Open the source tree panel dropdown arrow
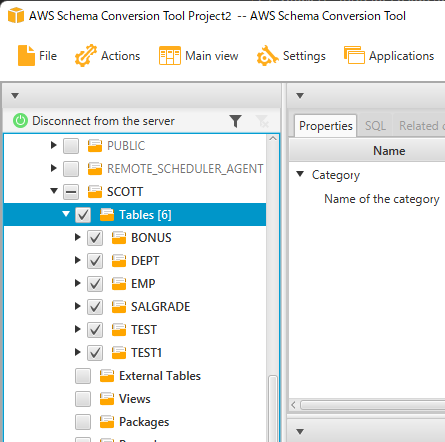This screenshot has width=445, height=442. pos(15,96)
